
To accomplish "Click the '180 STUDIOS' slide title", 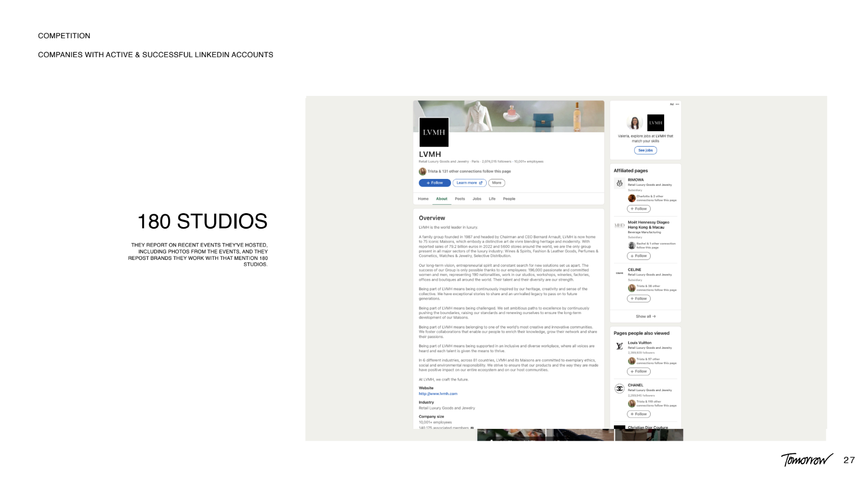I will [x=202, y=222].
